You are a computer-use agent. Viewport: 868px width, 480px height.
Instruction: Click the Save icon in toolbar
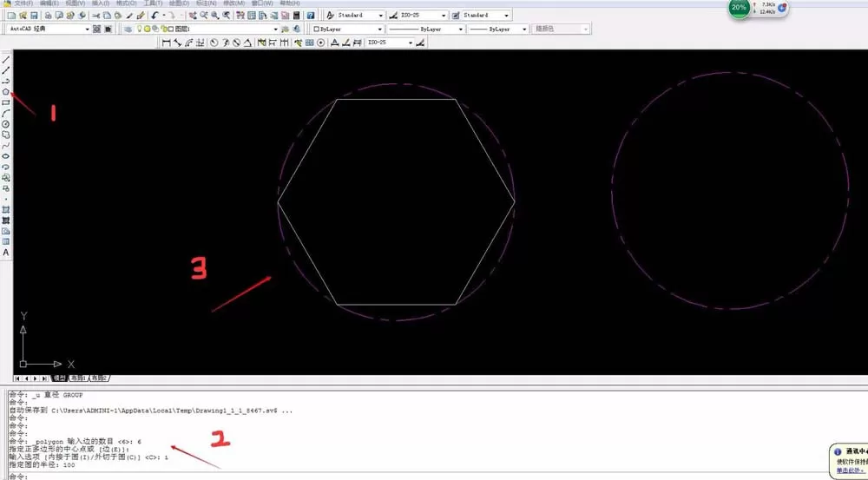(34, 16)
